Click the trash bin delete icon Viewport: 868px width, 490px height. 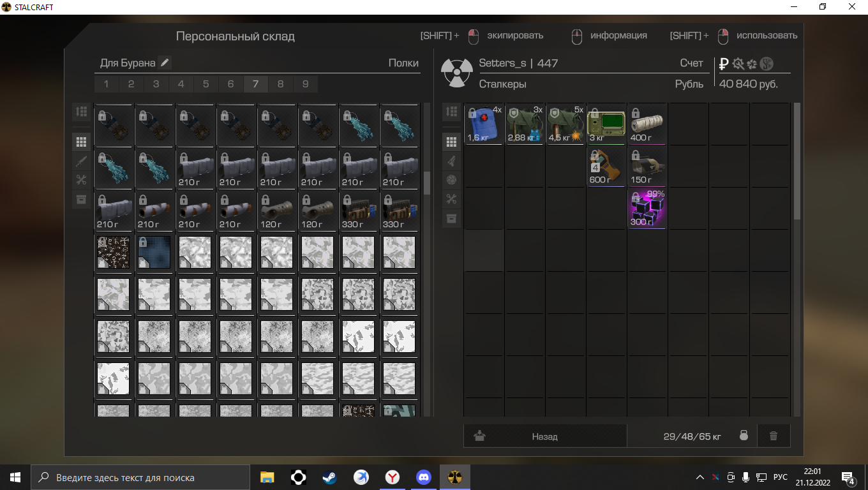[x=774, y=436]
